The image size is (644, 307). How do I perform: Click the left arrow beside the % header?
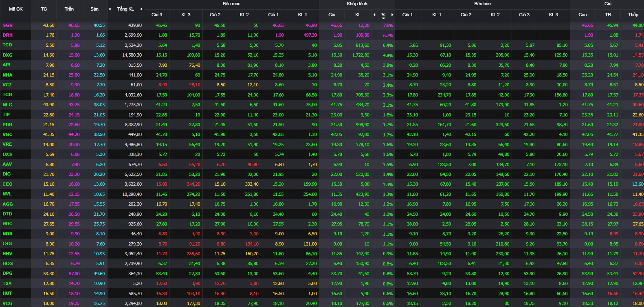[x=374, y=15]
